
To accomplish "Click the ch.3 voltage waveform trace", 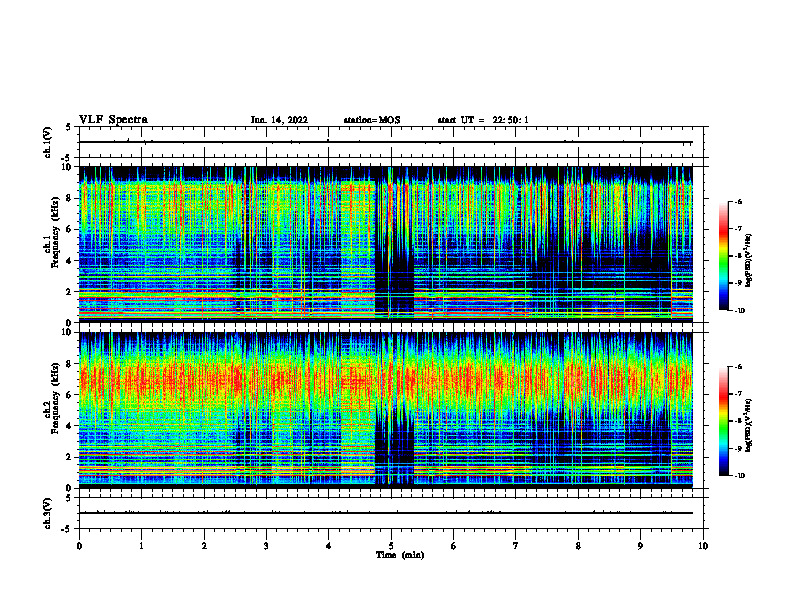I will pos(386,513).
